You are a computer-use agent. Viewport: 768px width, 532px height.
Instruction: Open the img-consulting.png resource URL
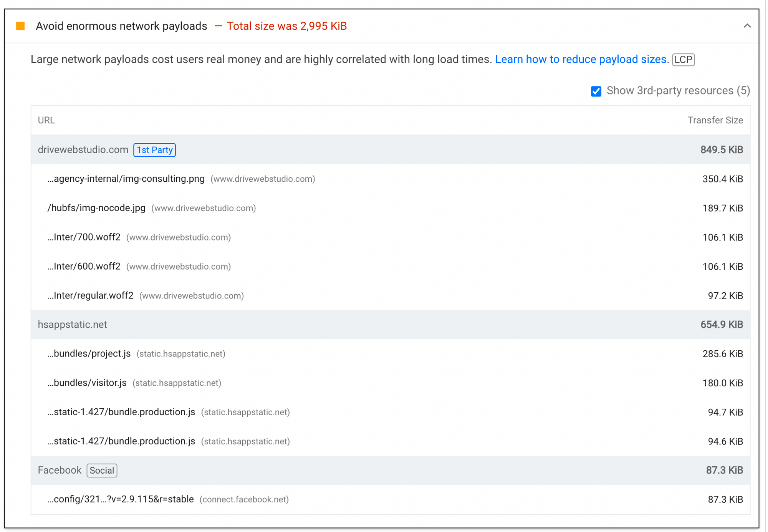point(126,179)
